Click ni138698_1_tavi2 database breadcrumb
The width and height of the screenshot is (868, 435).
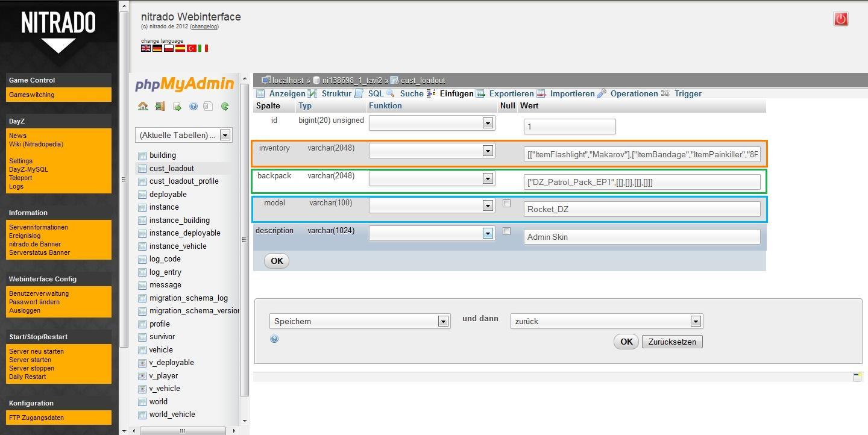(352, 80)
